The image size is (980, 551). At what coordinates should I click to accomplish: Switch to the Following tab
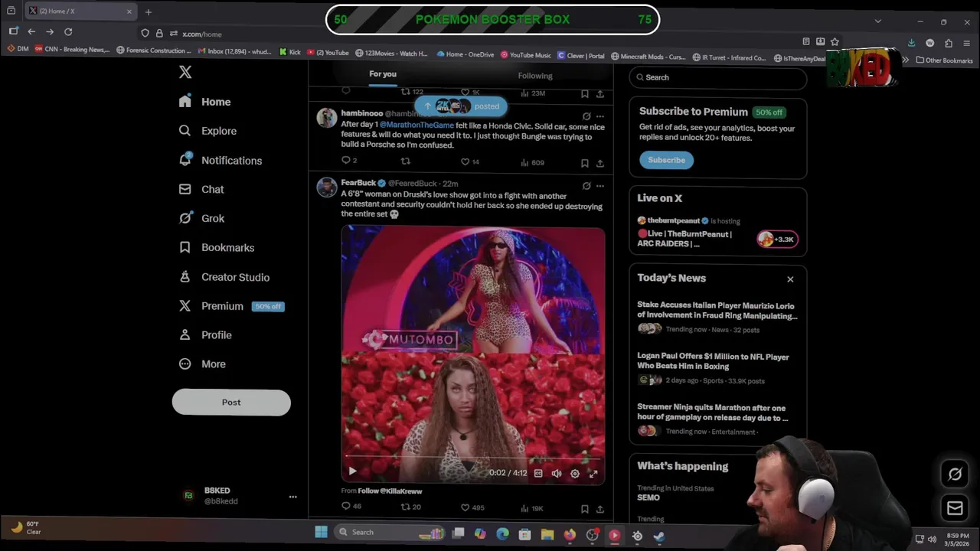[535, 76]
